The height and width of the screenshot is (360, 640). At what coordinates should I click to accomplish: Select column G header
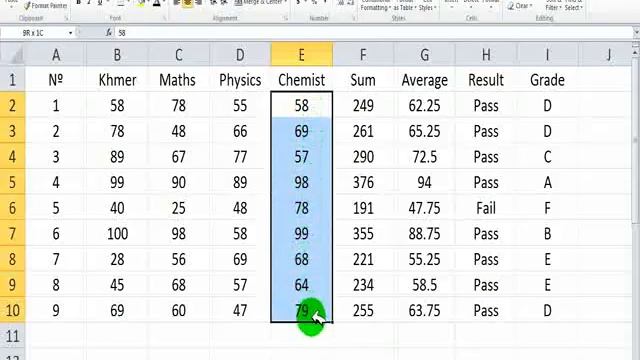click(424, 55)
